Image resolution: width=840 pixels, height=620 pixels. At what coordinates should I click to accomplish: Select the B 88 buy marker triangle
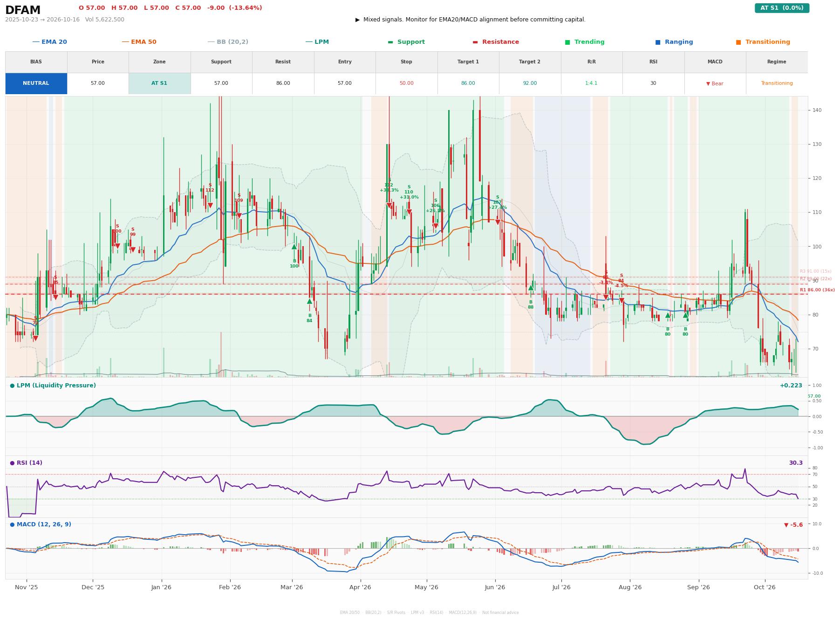coord(531,288)
